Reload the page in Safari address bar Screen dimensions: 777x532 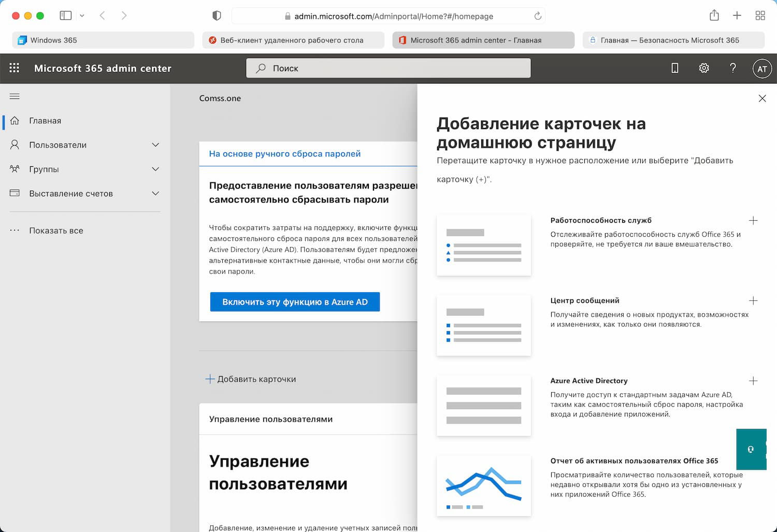pos(538,16)
